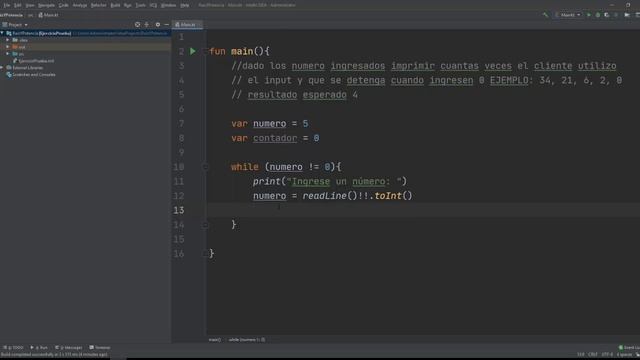Click the src breadcrumb in navigation bar
The height and width of the screenshot is (360, 640).
coord(31,15)
